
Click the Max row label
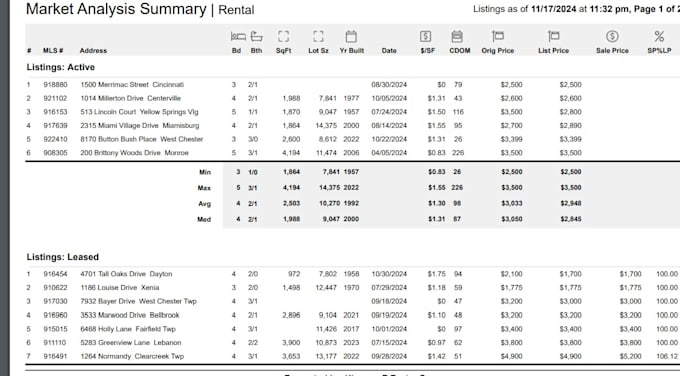204,188
